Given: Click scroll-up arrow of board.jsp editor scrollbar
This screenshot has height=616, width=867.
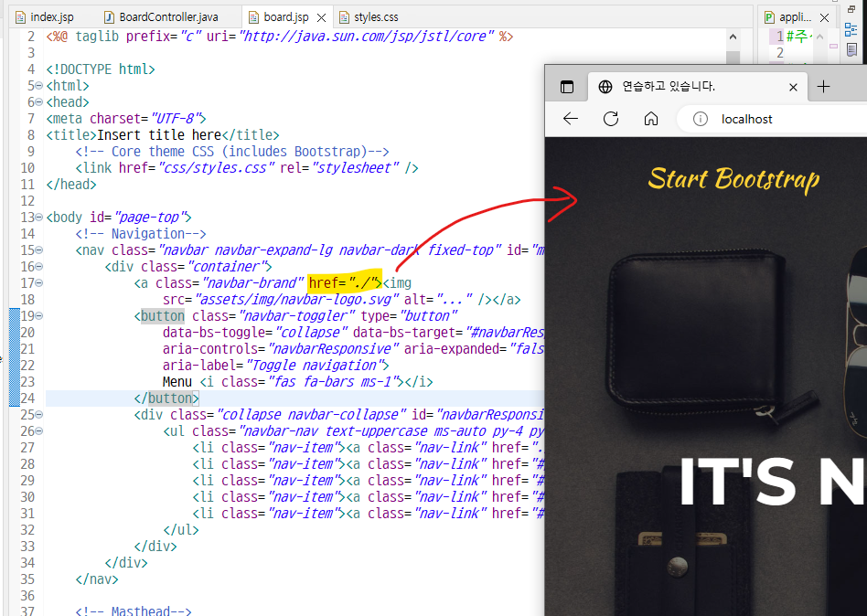Looking at the screenshot, I should (x=733, y=37).
